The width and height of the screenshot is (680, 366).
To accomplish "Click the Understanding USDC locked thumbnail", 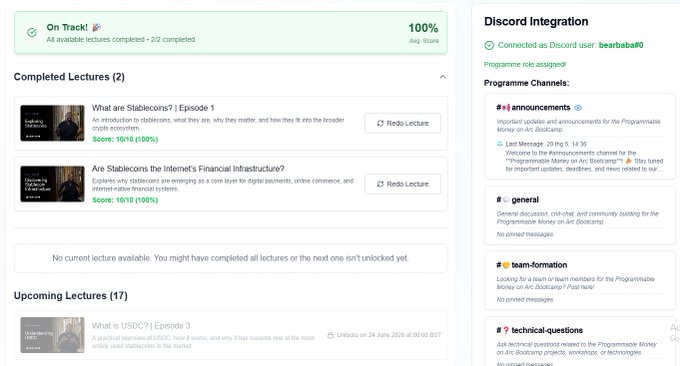I will coord(52,335).
